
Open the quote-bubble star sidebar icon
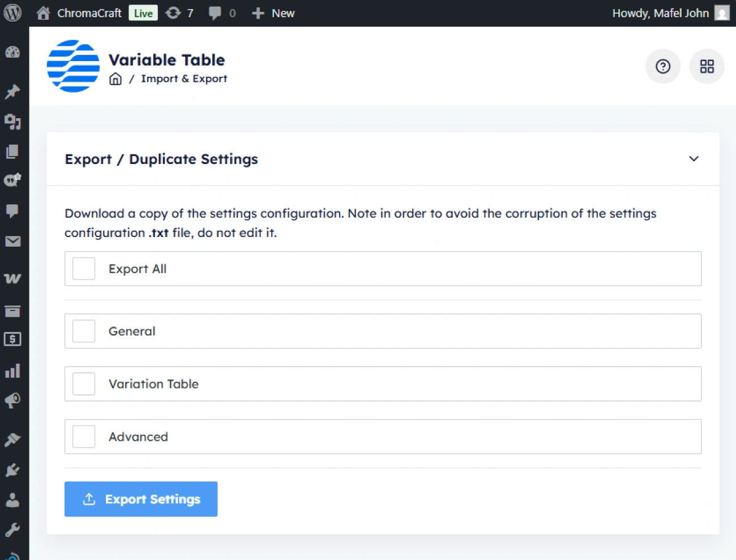coord(12,180)
